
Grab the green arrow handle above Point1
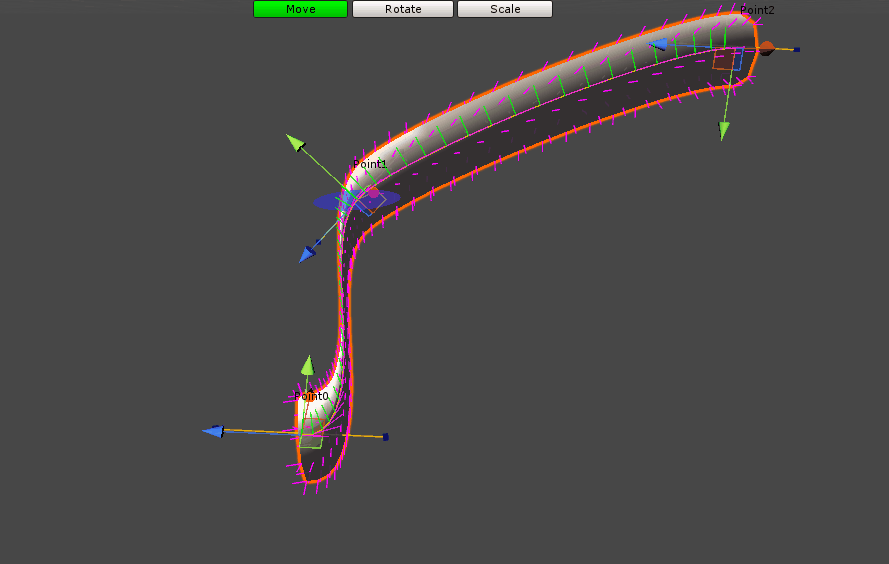[x=295, y=142]
